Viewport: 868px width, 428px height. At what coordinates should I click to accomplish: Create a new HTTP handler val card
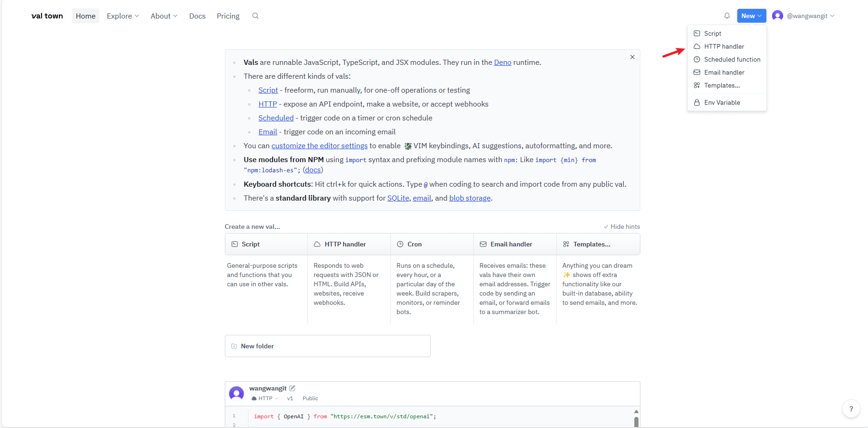pos(349,244)
